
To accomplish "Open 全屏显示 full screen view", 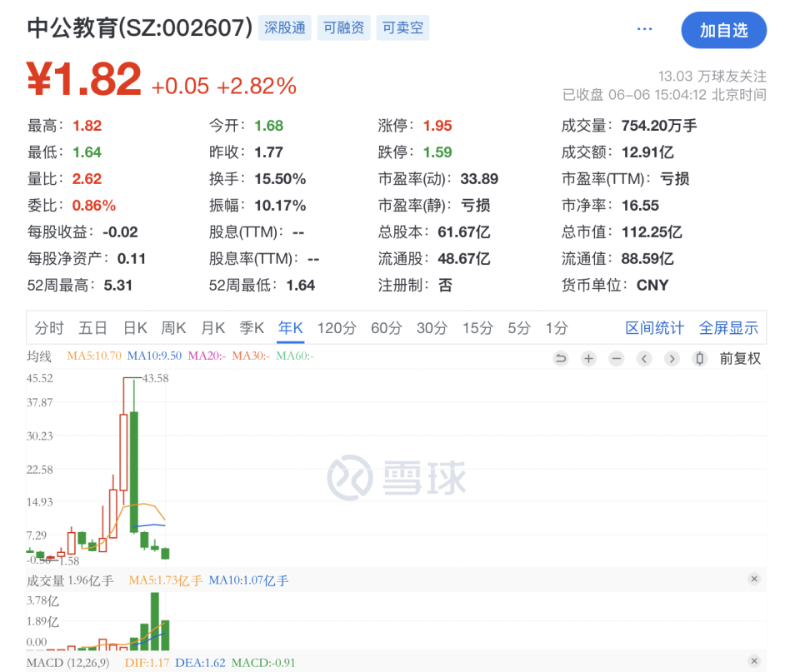I will coord(728,328).
